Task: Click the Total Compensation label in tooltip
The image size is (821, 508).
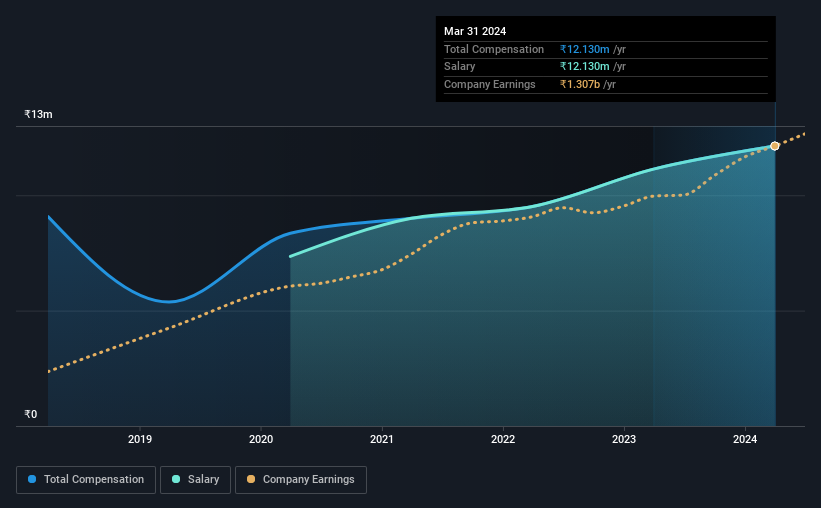Action: click(494, 49)
